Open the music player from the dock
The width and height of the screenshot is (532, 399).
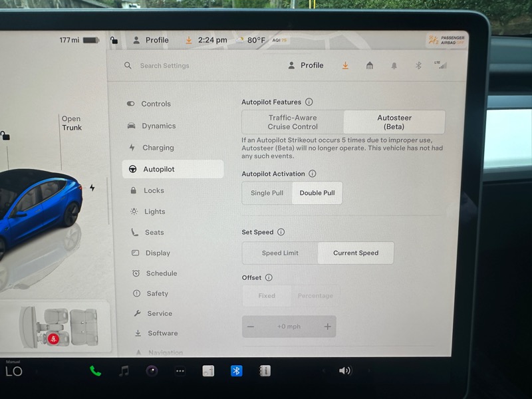(124, 371)
